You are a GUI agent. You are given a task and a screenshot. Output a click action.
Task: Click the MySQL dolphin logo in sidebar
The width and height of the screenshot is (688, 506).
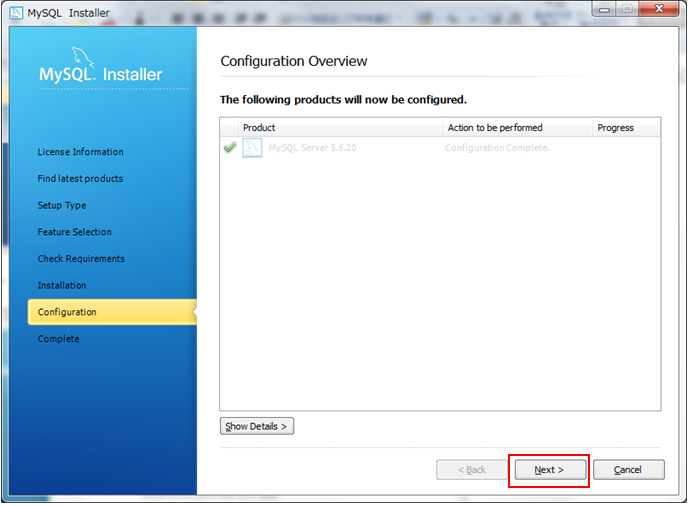(x=82, y=57)
